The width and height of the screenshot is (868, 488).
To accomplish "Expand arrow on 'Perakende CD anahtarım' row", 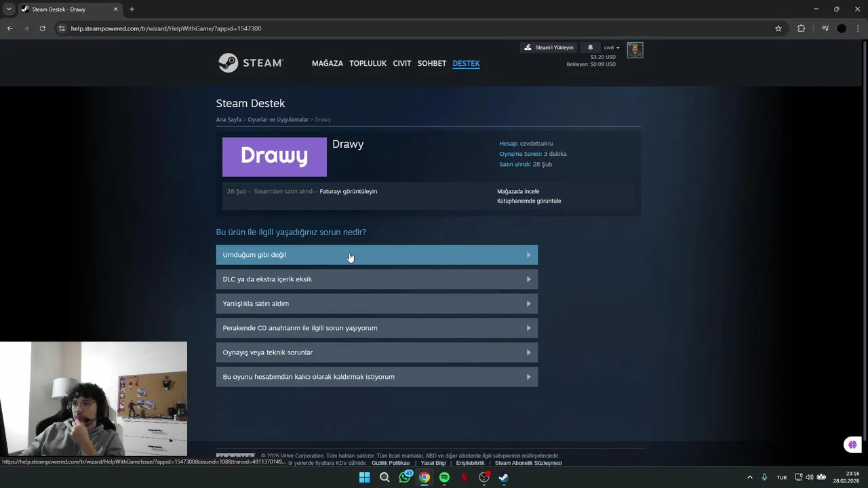I will click(x=528, y=328).
